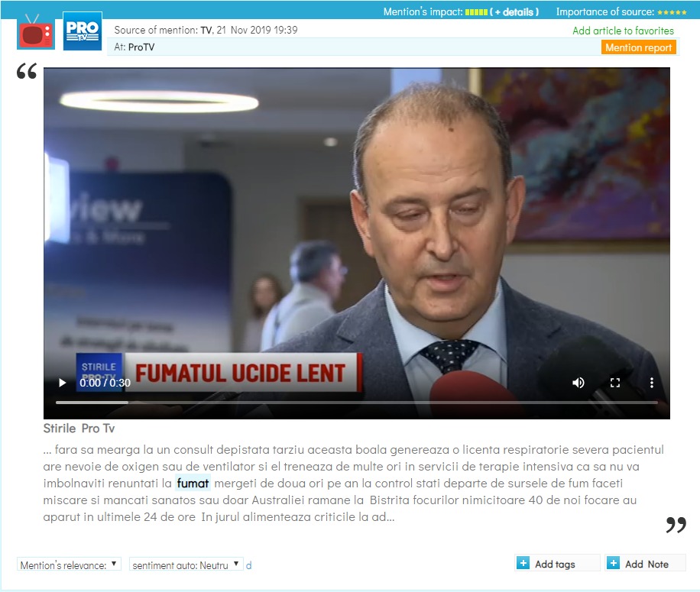Show mention impact details
Screen dimensions: 700x592
(x=514, y=12)
